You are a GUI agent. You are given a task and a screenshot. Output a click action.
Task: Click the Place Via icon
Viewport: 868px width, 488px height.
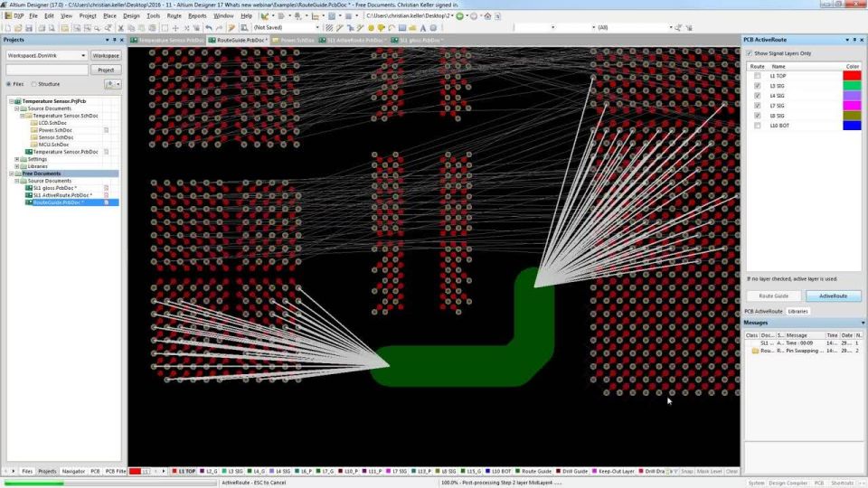point(382,28)
